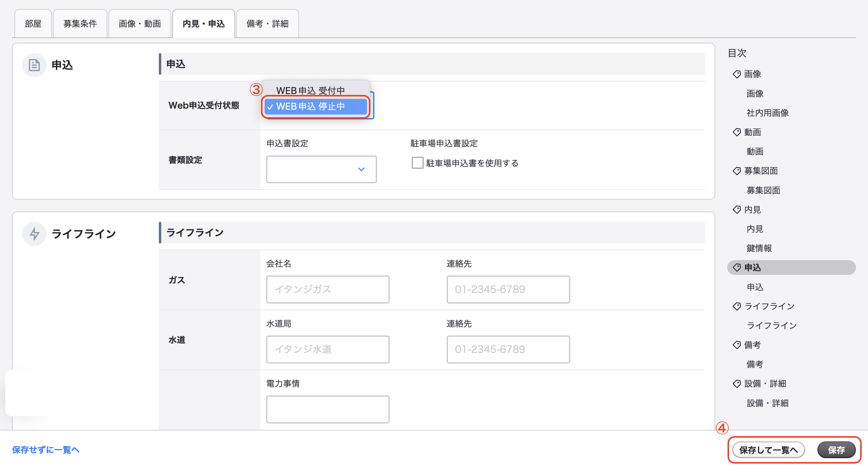Click the tag icon beside ライフライン in 目次

click(737, 306)
